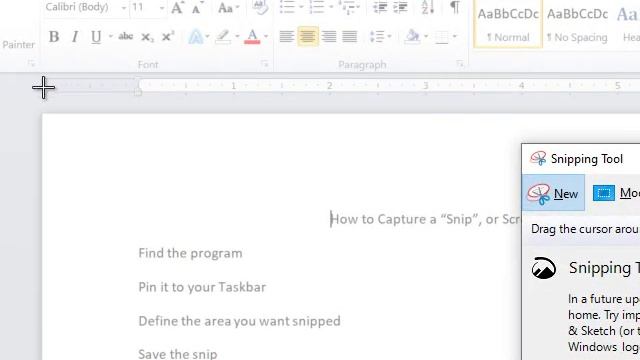
Task: Click Format Painter label
Action: pyautogui.click(x=18, y=44)
